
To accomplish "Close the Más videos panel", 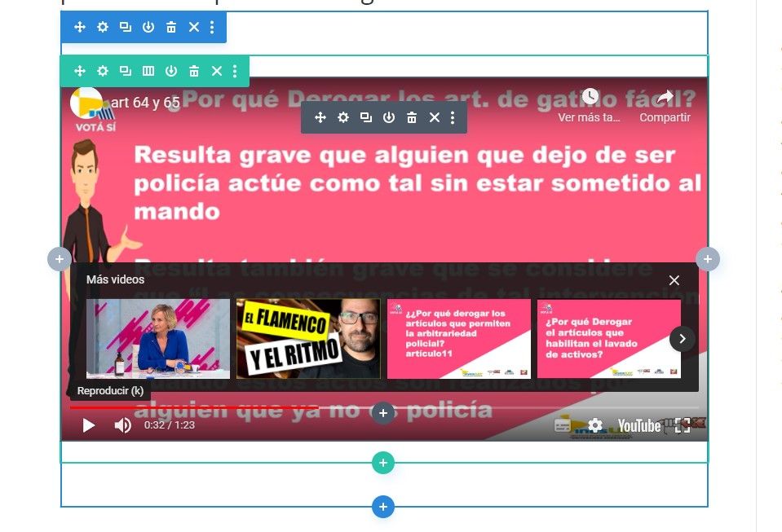I will [x=674, y=280].
